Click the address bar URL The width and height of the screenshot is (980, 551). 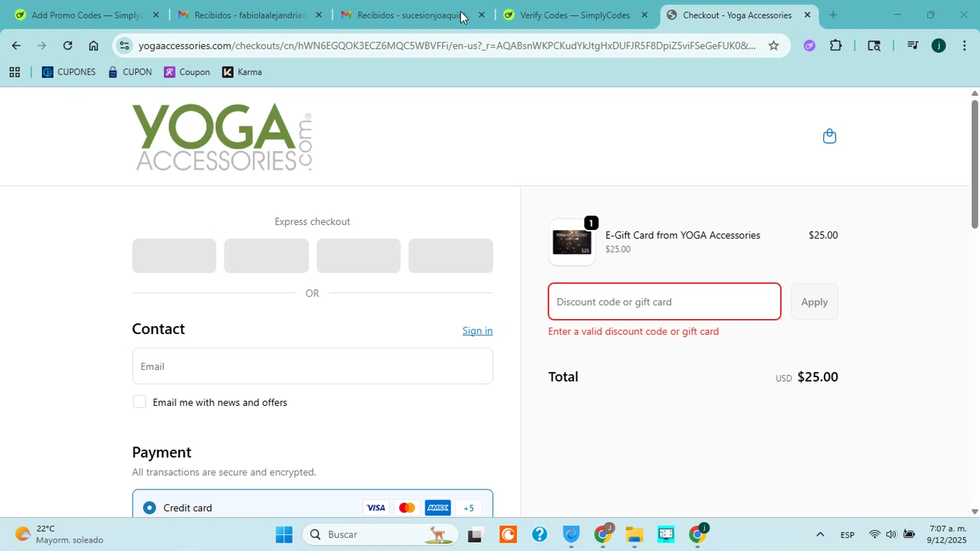point(447,46)
